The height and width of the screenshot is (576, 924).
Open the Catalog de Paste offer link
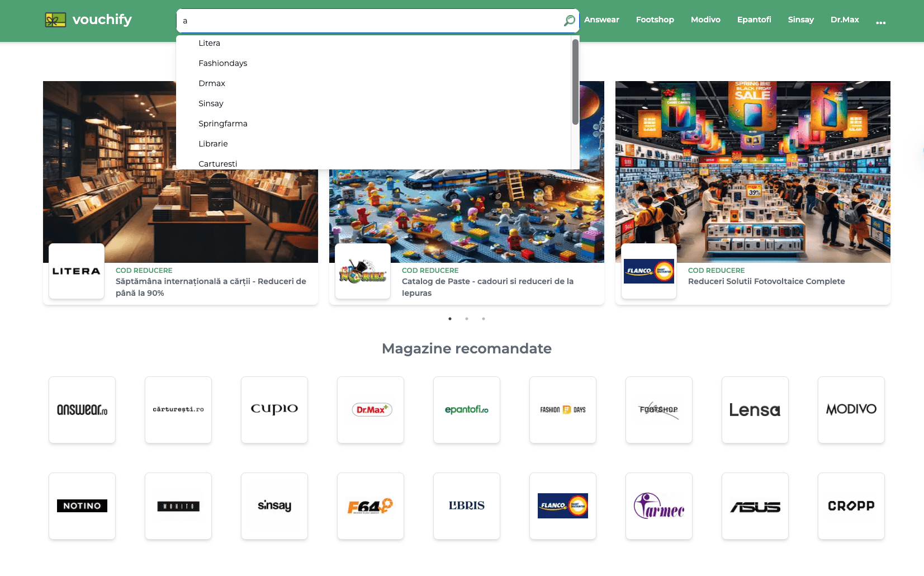pos(487,287)
